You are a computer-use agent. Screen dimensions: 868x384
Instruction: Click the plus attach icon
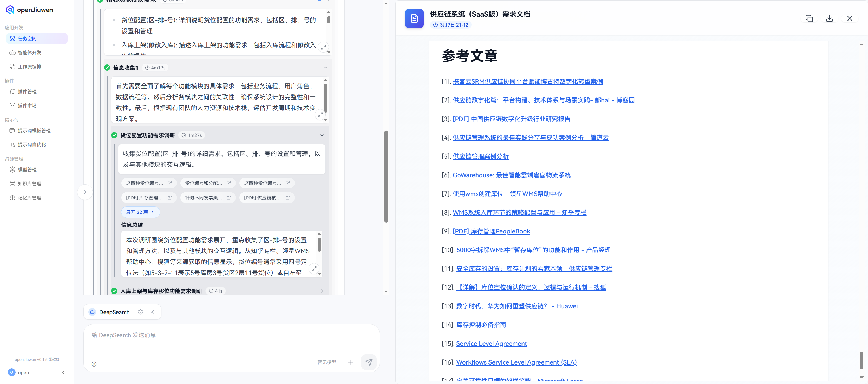coord(350,362)
